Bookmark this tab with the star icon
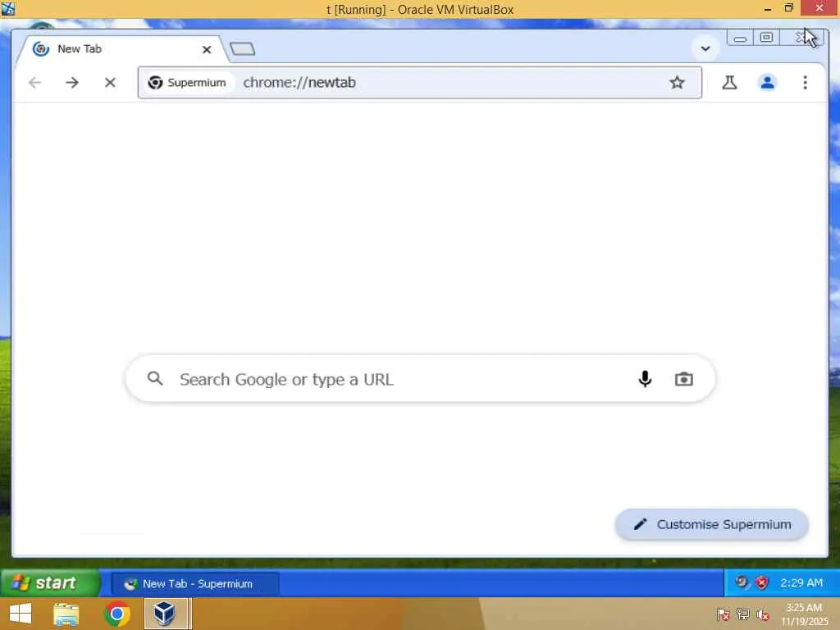This screenshot has height=630, width=840. 677,83
